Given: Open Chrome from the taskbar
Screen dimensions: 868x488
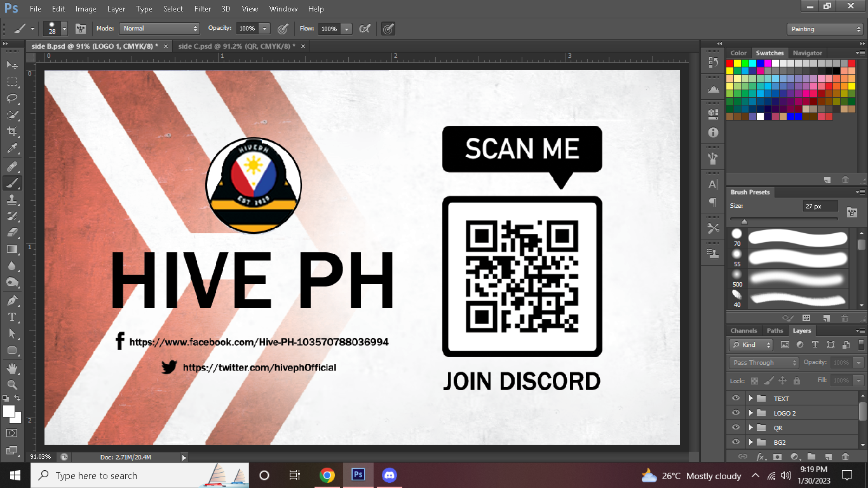Looking at the screenshot, I should [x=327, y=475].
